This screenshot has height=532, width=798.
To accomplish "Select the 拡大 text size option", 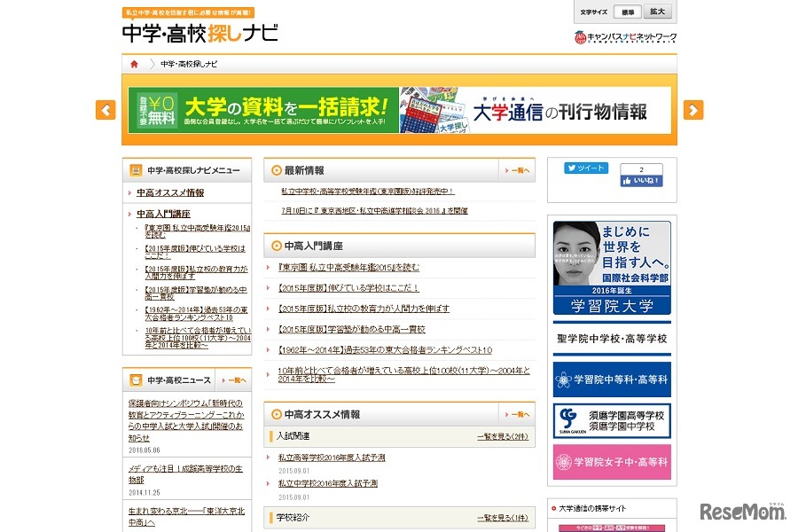I will [660, 12].
